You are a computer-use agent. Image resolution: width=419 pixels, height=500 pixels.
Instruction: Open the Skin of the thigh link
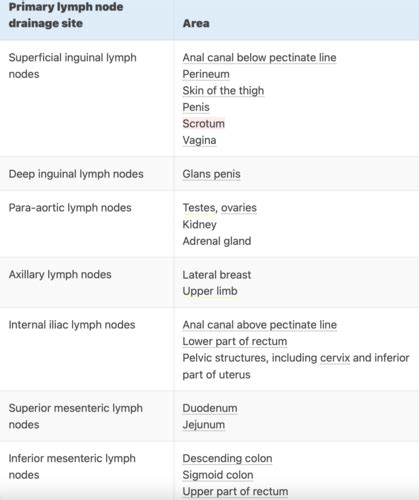[x=223, y=91]
